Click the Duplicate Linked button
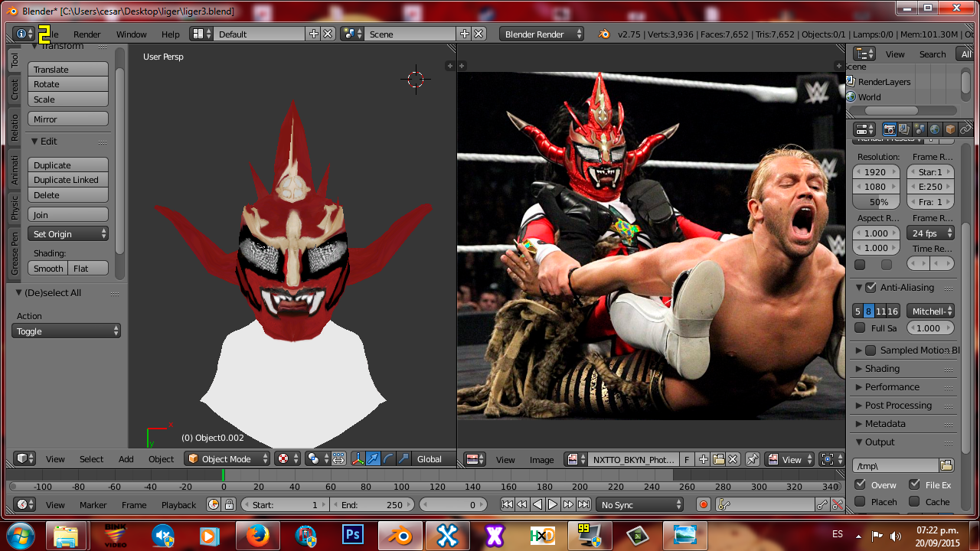The height and width of the screenshot is (551, 980). coord(68,180)
